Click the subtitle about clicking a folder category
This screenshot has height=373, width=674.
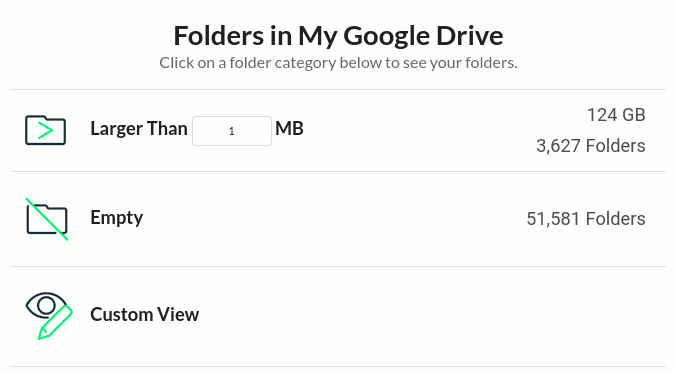[338, 63]
